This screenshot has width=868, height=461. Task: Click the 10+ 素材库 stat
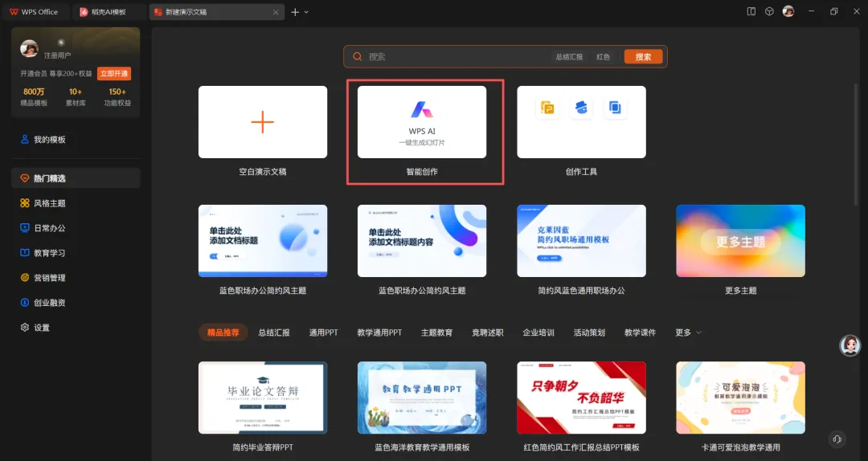pos(76,97)
